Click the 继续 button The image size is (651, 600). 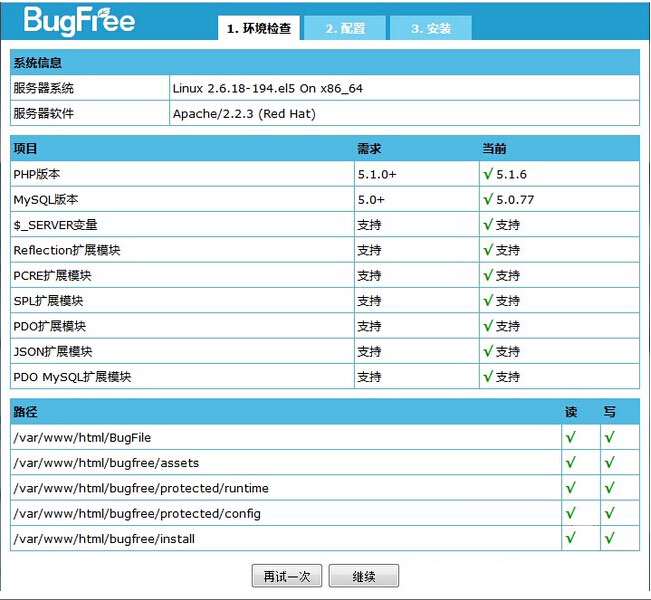(x=364, y=577)
